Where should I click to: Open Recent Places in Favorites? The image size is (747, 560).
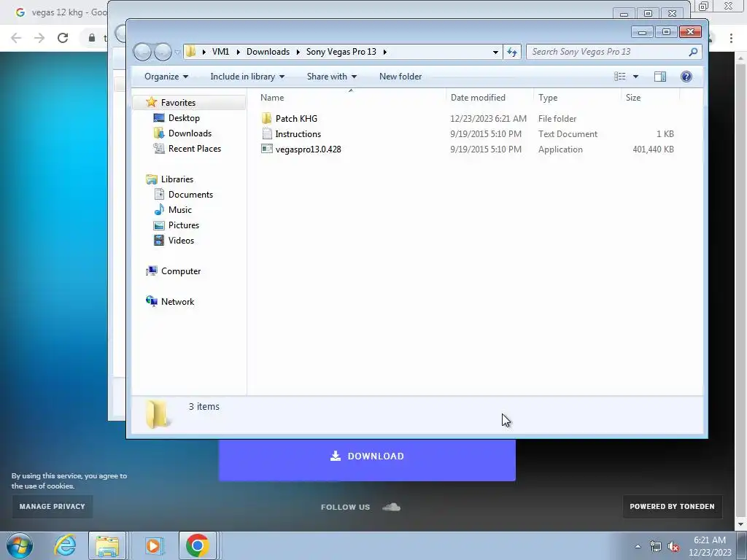(194, 149)
